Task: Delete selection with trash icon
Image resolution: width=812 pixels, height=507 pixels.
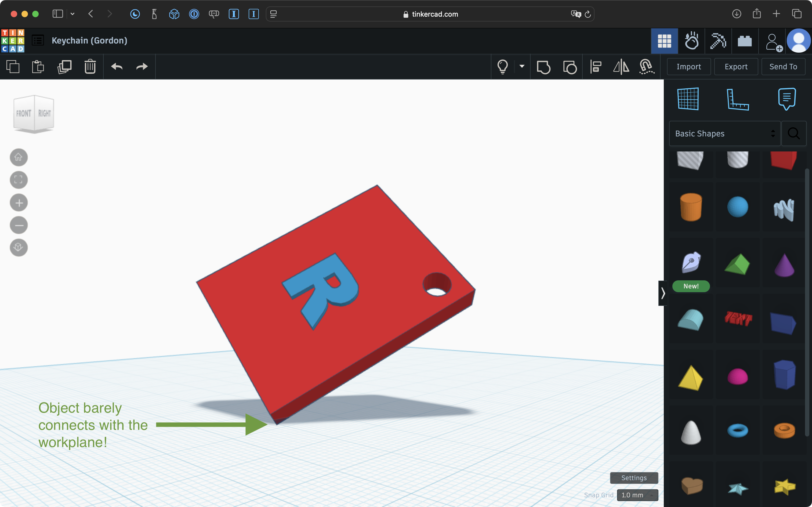Action: pos(90,67)
